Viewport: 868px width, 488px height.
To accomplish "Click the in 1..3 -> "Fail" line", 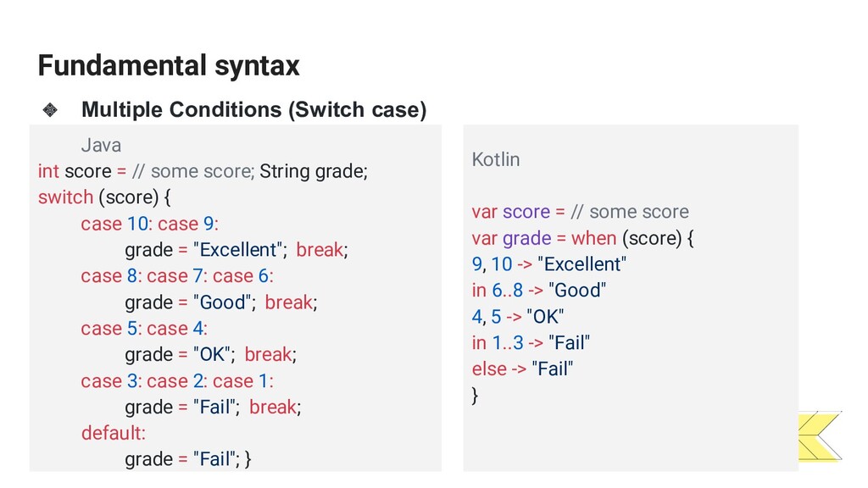I will pos(531,342).
